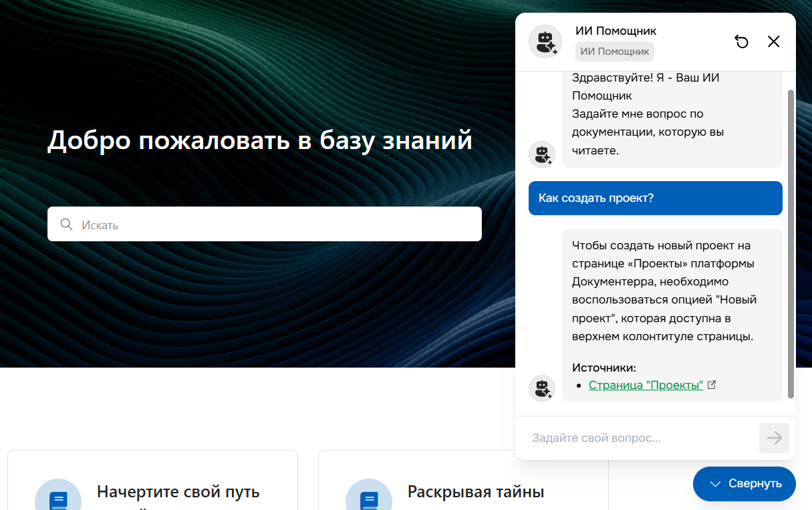Click the ИИ Помощник title text
This screenshot has height=510, width=812.
tap(616, 30)
